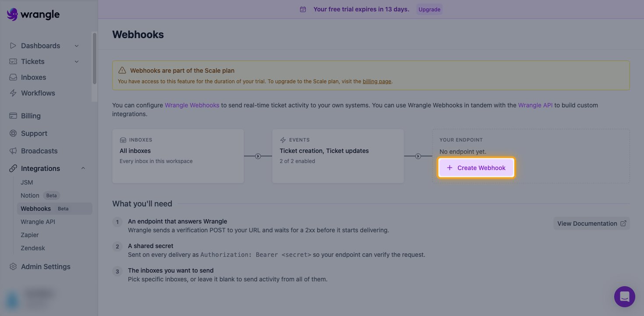
Task: Click the Broadcasts megaphone icon
Action: point(13,151)
